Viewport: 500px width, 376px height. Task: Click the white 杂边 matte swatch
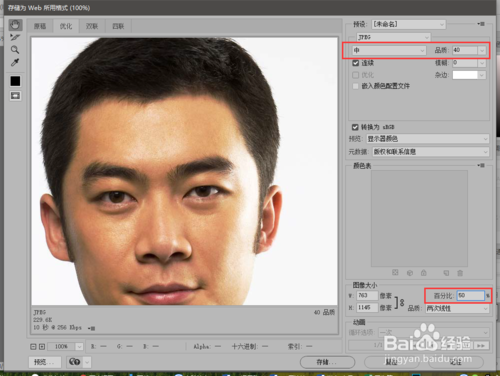(465, 75)
